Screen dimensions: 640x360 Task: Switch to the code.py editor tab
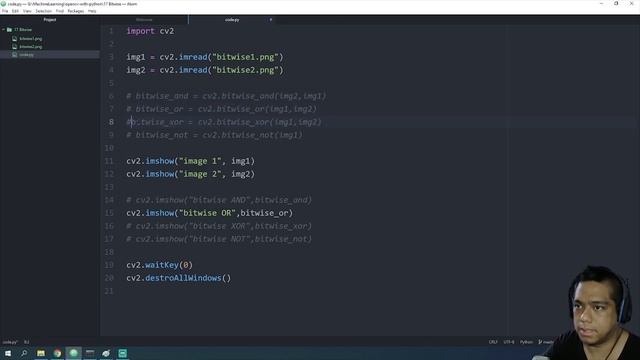coord(232,20)
